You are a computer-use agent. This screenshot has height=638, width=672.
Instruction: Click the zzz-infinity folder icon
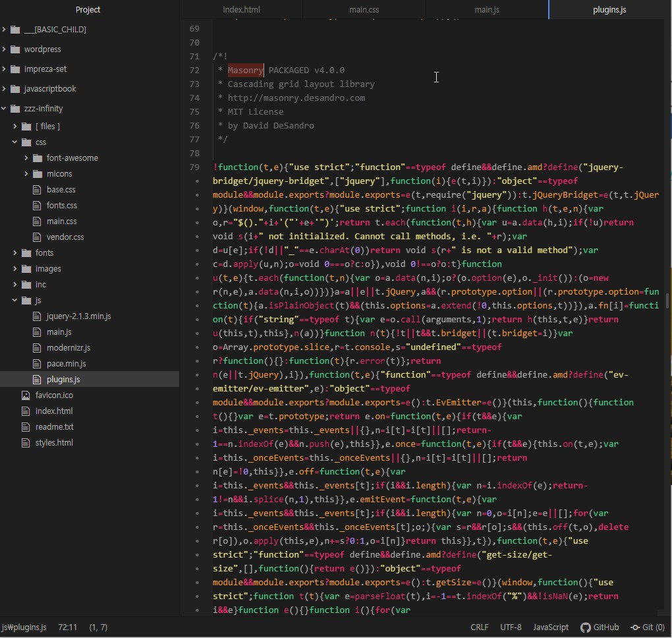coord(15,108)
